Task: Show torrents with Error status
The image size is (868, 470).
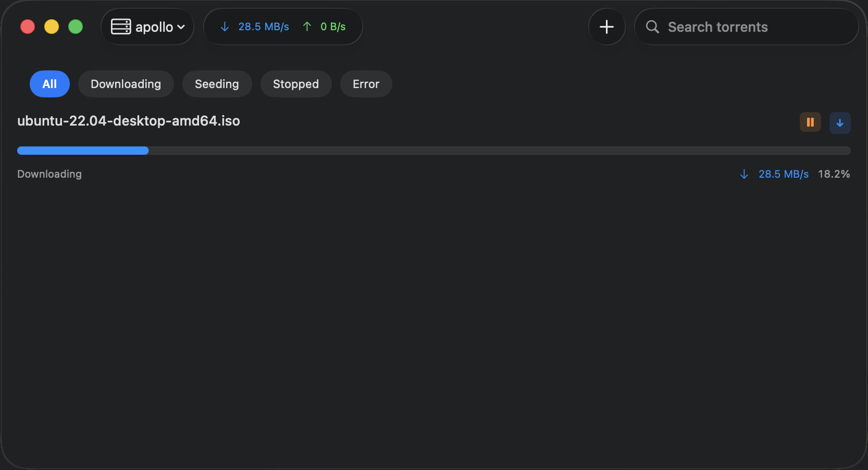Action: 366,84
